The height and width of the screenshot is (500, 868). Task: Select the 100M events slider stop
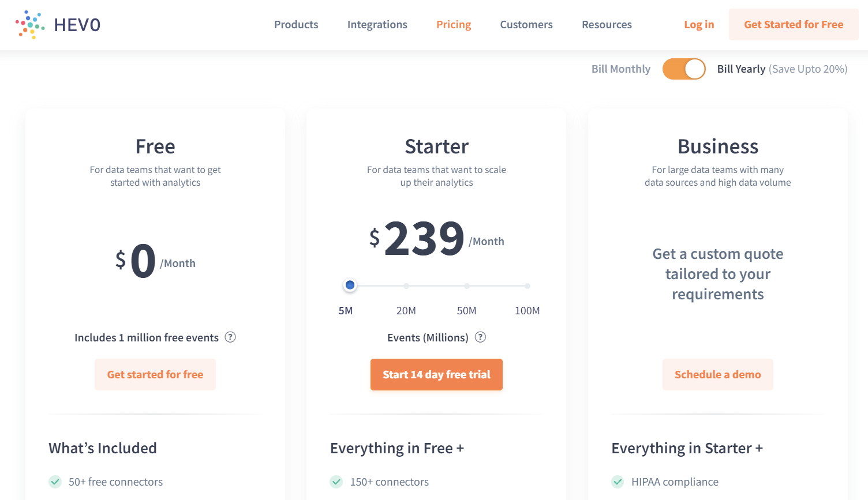point(527,286)
